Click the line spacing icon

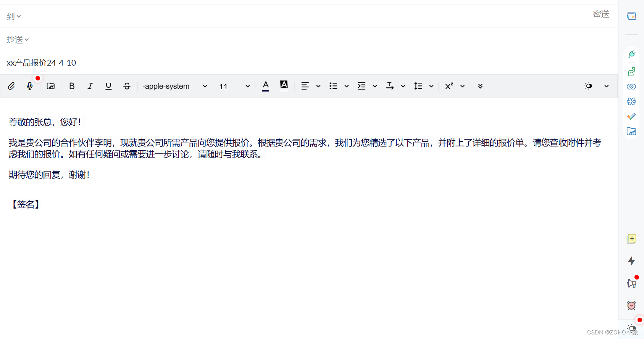pyautogui.click(x=418, y=86)
